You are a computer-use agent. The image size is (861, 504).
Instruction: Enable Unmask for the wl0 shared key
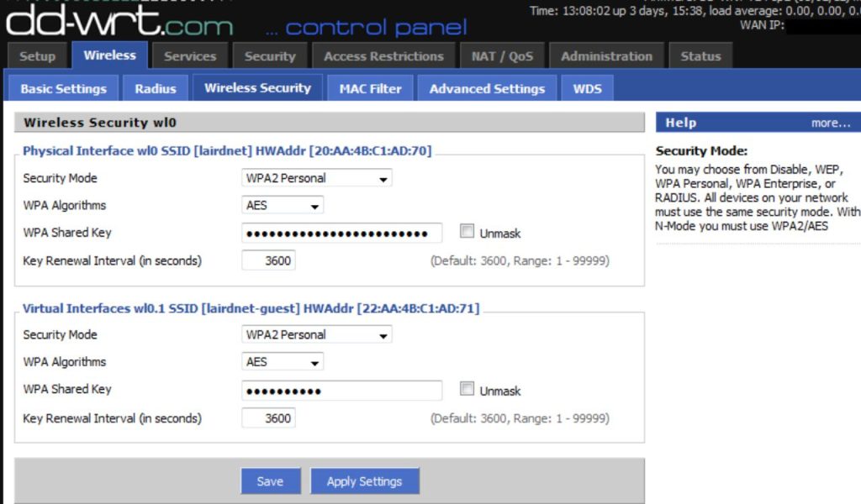(x=467, y=231)
